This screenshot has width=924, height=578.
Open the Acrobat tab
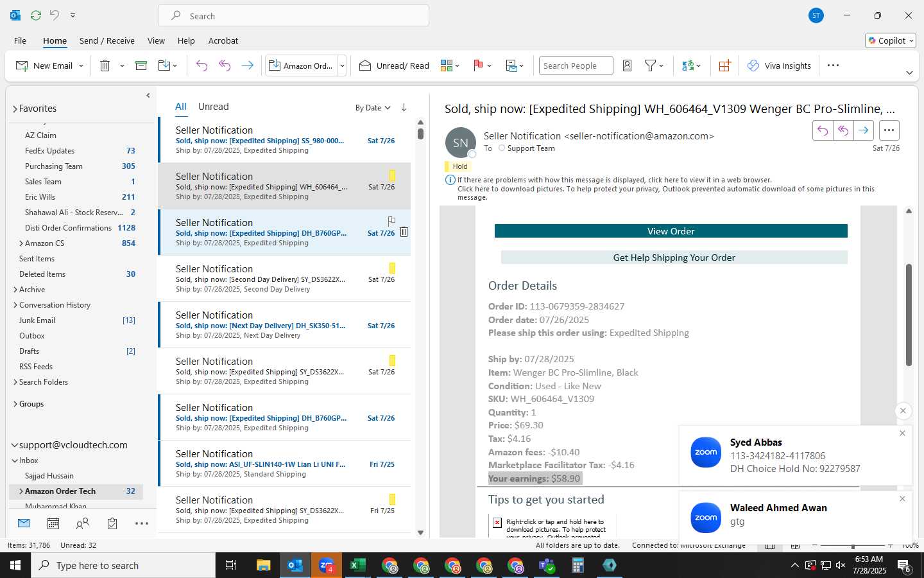pos(223,40)
